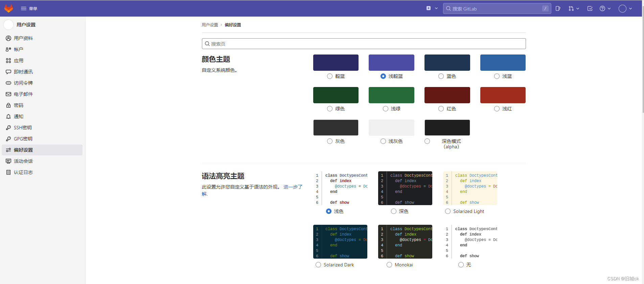Expand the merge requests dropdown chevron
The image size is (644, 284).
(578, 8)
